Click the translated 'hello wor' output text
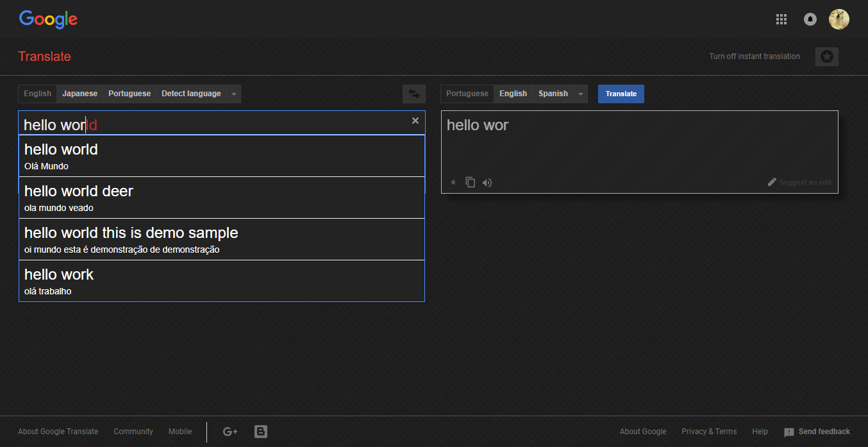Screen dimensions: 868x447 tap(478, 125)
